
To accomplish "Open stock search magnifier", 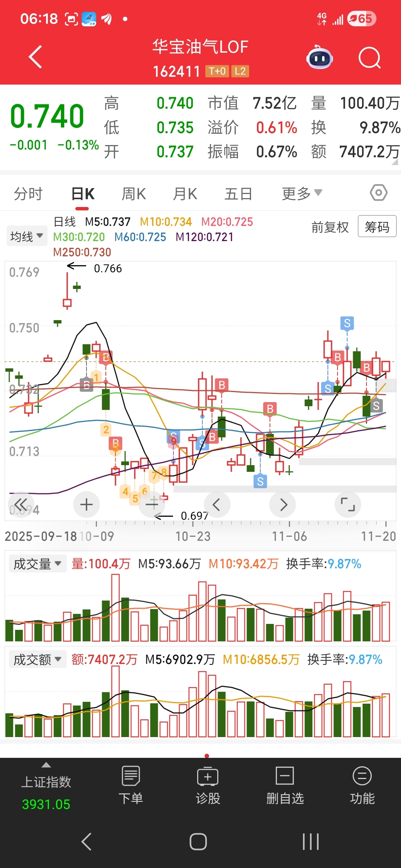I will tap(370, 58).
